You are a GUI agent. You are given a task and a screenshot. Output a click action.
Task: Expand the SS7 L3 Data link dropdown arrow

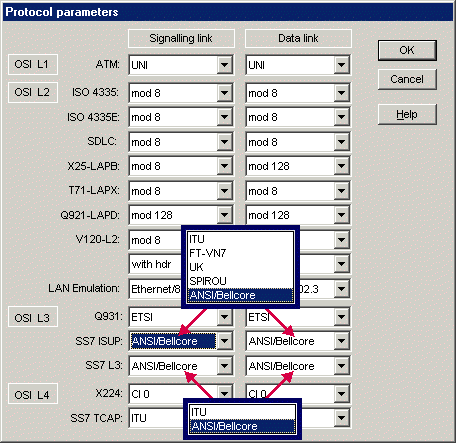(x=341, y=366)
